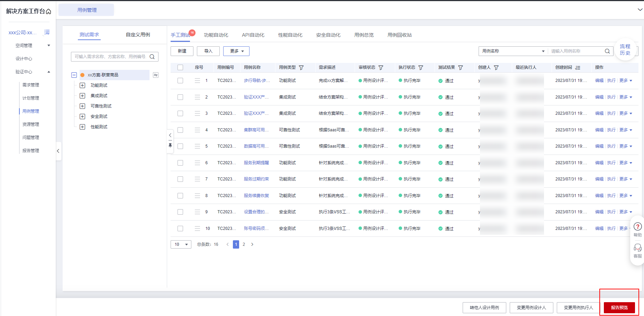Click the 转他人设计用例 button

[x=484, y=308]
